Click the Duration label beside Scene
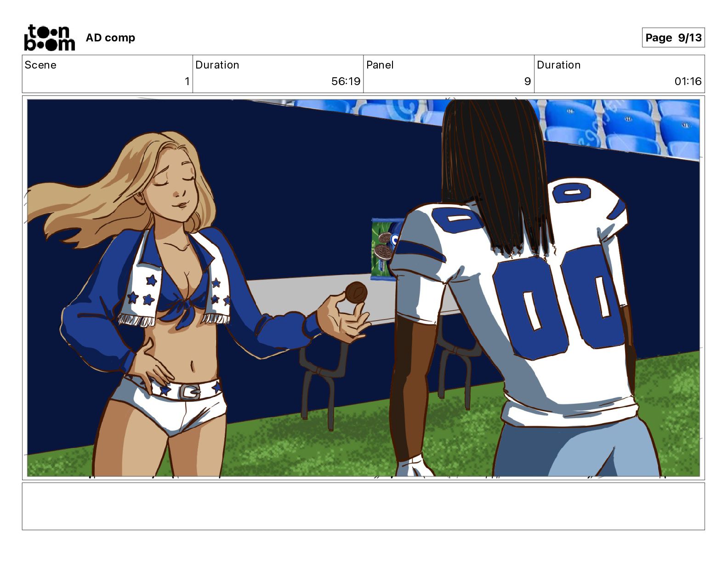This screenshot has width=728, height=563. 217,65
